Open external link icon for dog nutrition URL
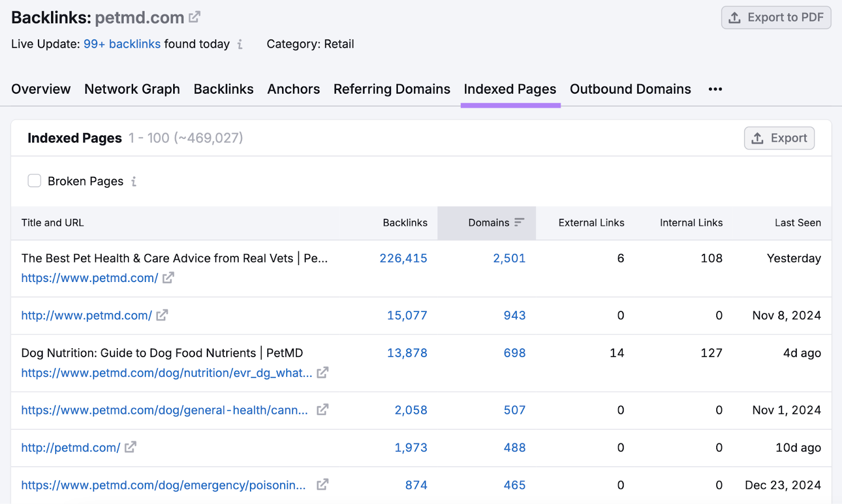Screen dimensions: 842x504 [323, 372]
